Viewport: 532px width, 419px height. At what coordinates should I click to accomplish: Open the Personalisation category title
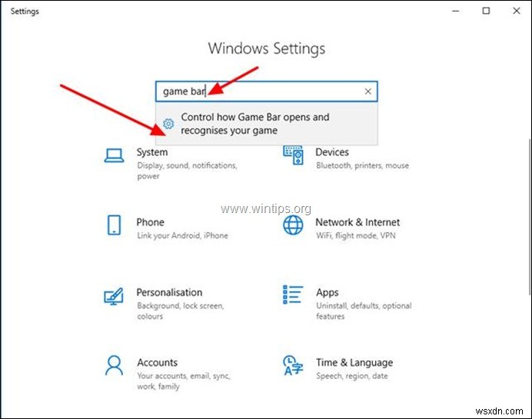click(169, 292)
